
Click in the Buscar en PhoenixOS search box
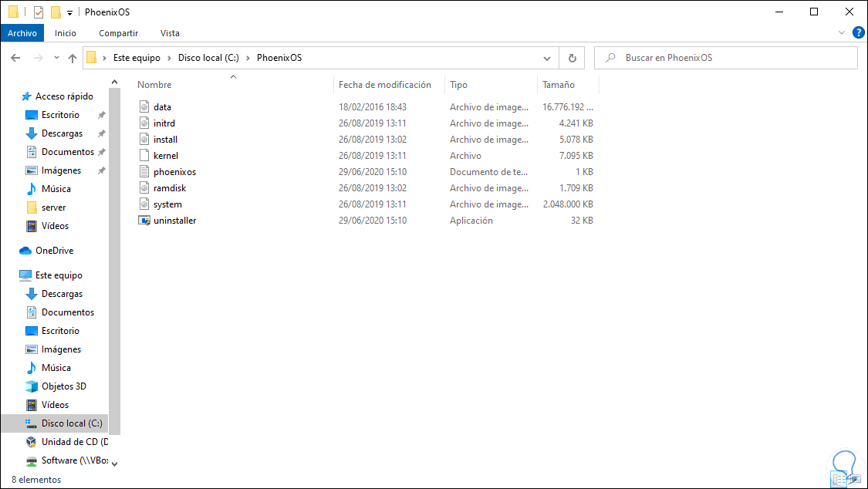[726, 58]
